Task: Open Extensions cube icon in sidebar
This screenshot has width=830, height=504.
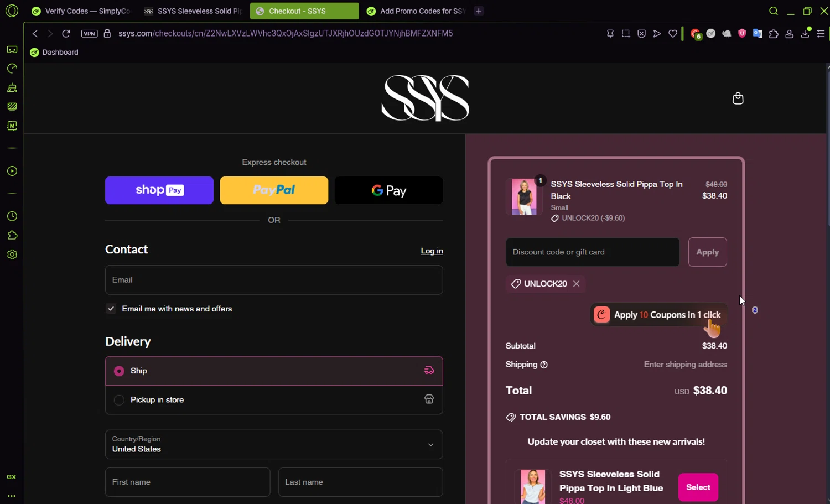Action: [12, 235]
